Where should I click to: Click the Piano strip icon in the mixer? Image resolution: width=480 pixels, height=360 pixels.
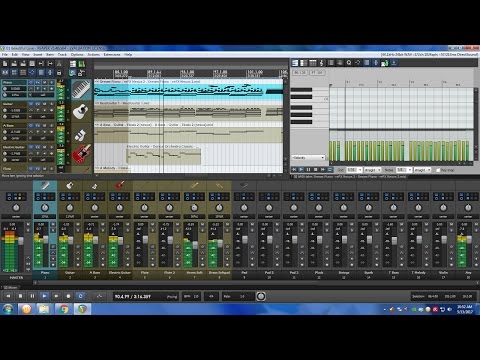(x=45, y=185)
